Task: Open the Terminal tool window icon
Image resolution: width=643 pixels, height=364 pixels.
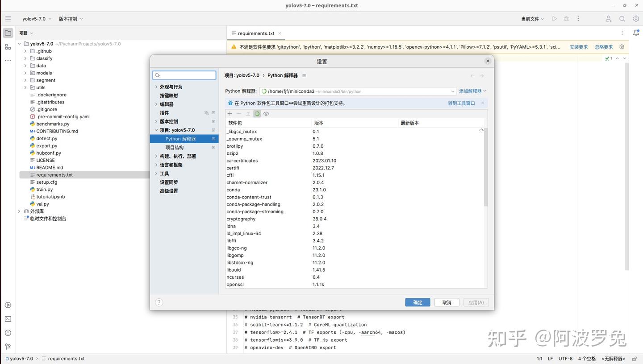Action: [x=8, y=318]
